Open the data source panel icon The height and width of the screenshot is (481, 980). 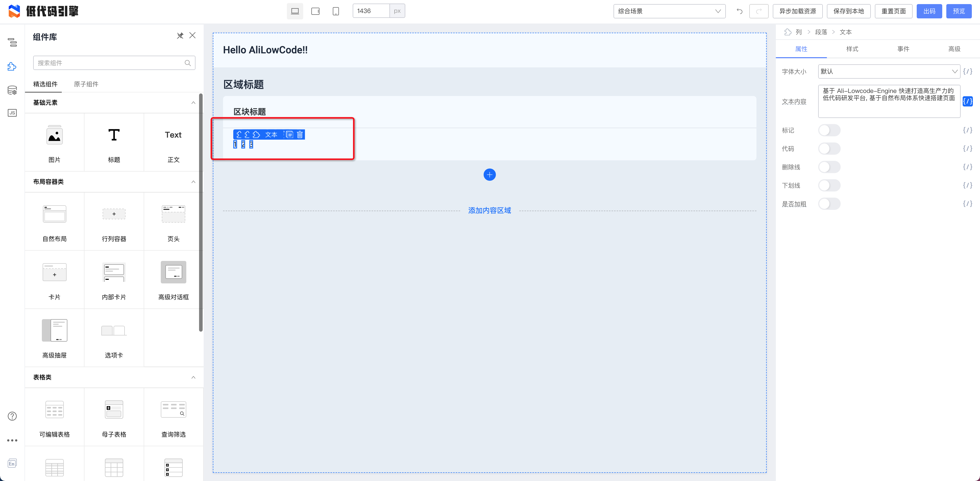pyautogui.click(x=12, y=90)
